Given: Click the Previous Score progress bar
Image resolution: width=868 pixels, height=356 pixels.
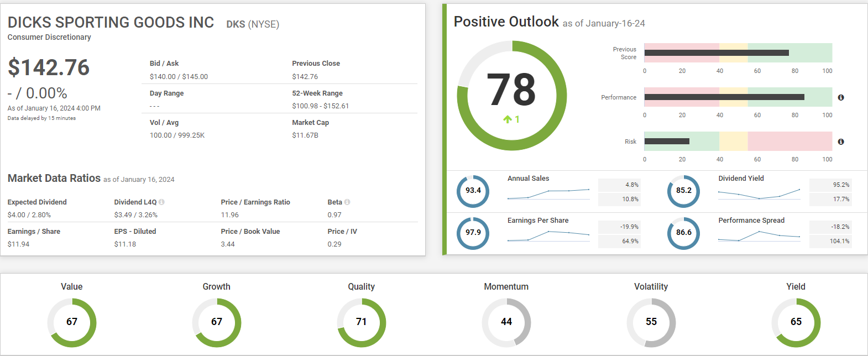Looking at the screenshot, I should pos(738,53).
